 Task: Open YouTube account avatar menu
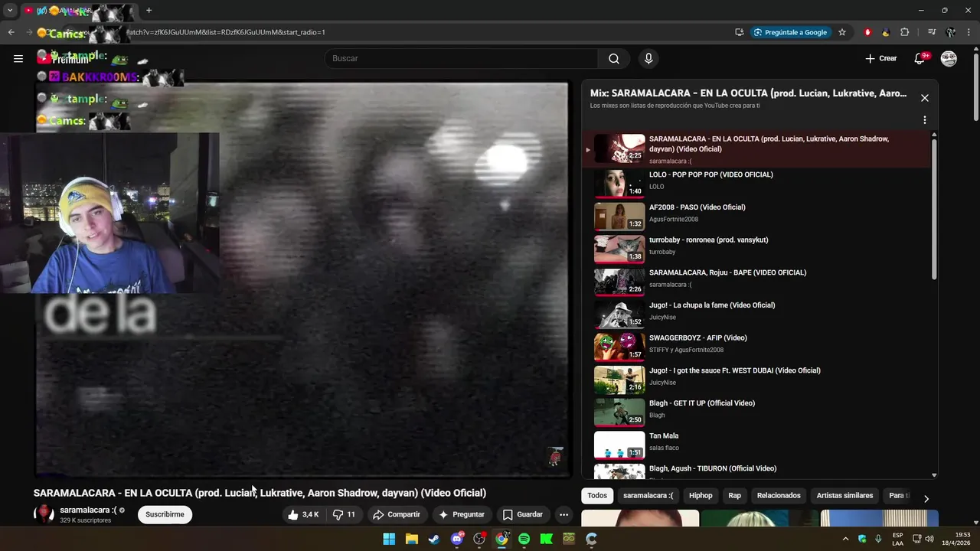[x=949, y=58]
